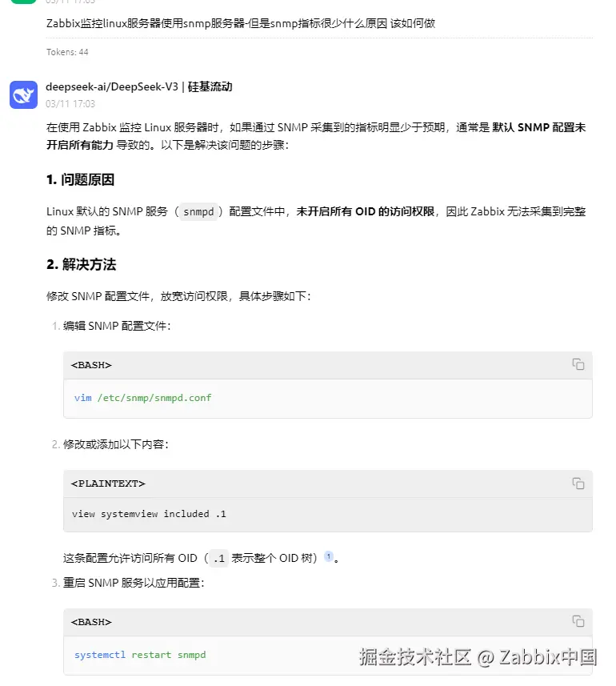Click the DeepSeek whale avatar
The image size is (616, 686).
(24, 94)
